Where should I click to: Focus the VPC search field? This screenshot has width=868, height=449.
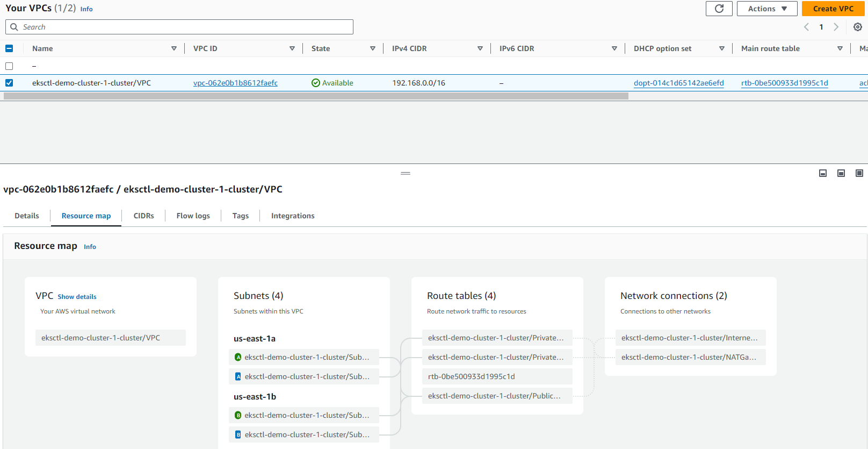coord(179,27)
